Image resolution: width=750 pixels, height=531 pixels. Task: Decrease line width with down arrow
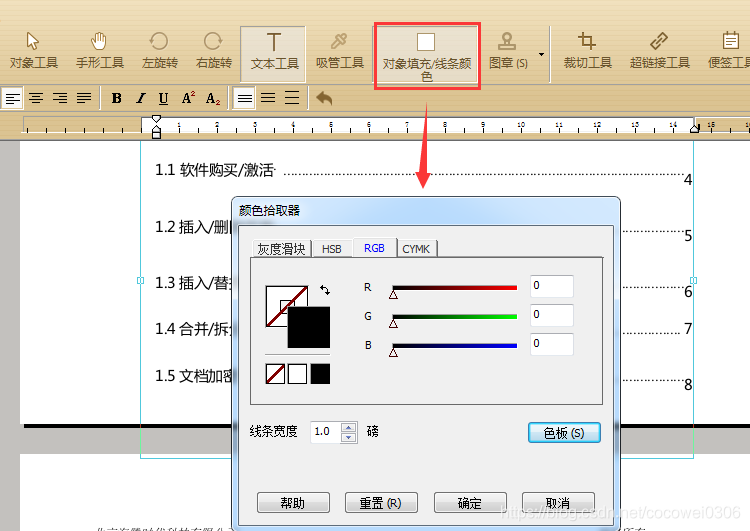(x=349, y=437)
